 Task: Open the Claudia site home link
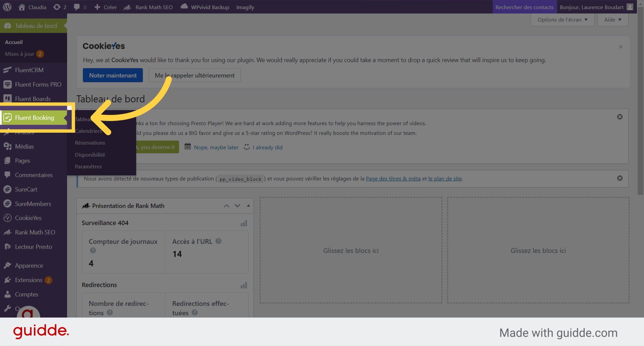pos(33,7)
